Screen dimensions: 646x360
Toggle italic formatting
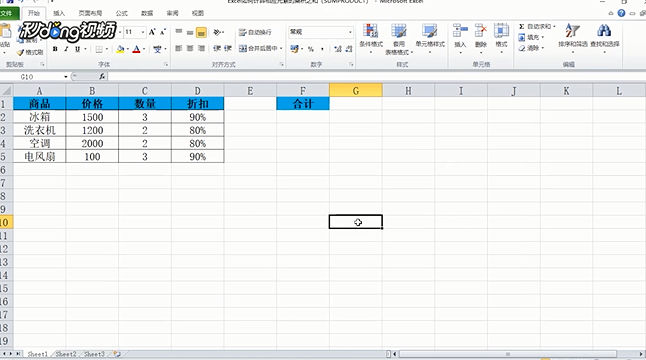click(66, 49)
